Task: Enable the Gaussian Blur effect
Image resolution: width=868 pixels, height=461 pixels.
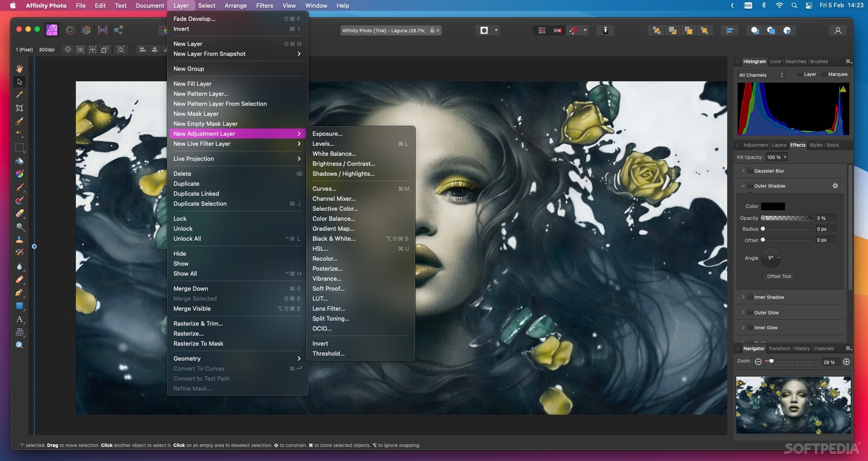Action: [x=750, y=171]
